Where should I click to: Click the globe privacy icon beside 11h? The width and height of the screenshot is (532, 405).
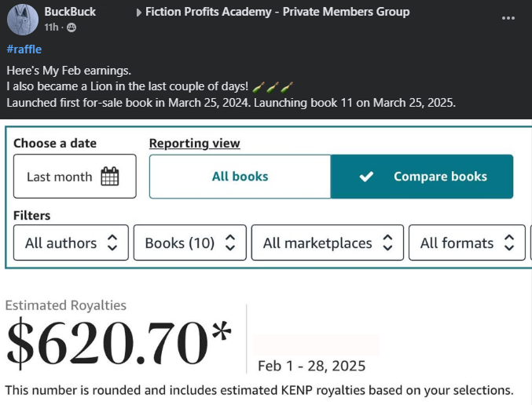coord(72,28)
